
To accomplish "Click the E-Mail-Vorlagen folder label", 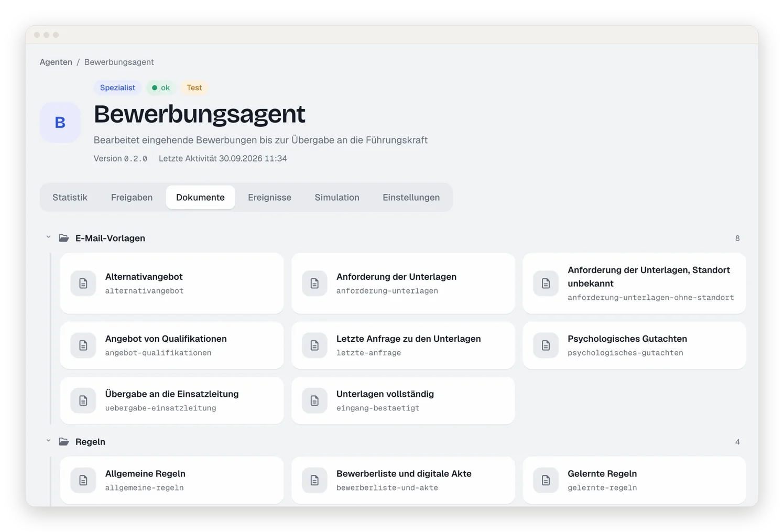I will click(x=110, y=238).
